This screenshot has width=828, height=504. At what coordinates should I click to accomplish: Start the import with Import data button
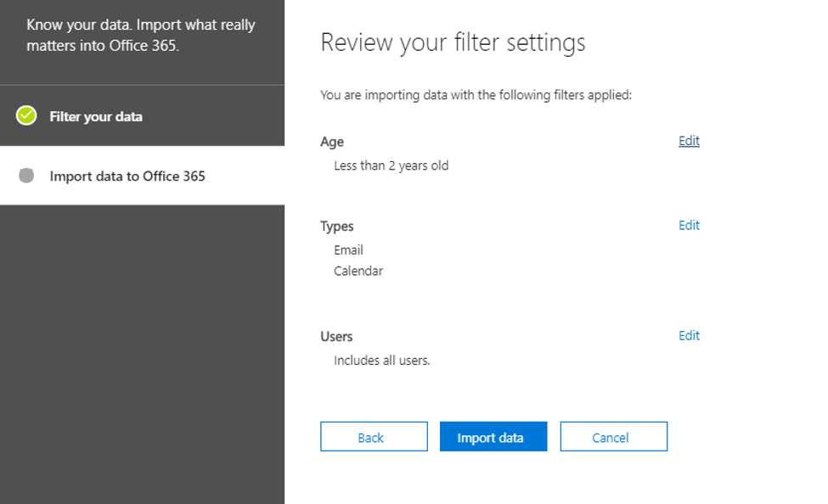[493, 437]
